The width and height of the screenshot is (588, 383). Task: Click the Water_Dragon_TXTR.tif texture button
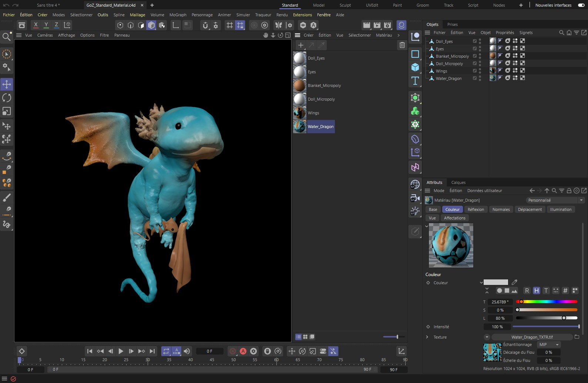(532, 337)
